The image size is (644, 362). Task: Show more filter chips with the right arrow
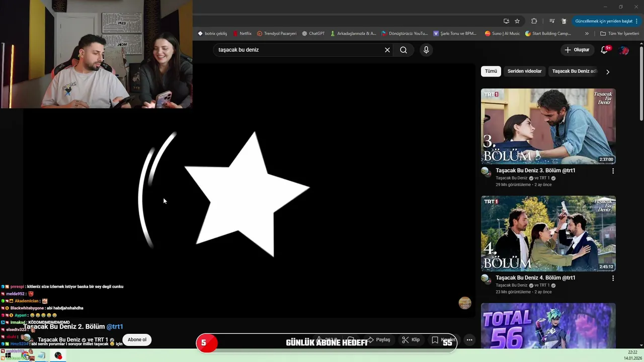(608, 72)
